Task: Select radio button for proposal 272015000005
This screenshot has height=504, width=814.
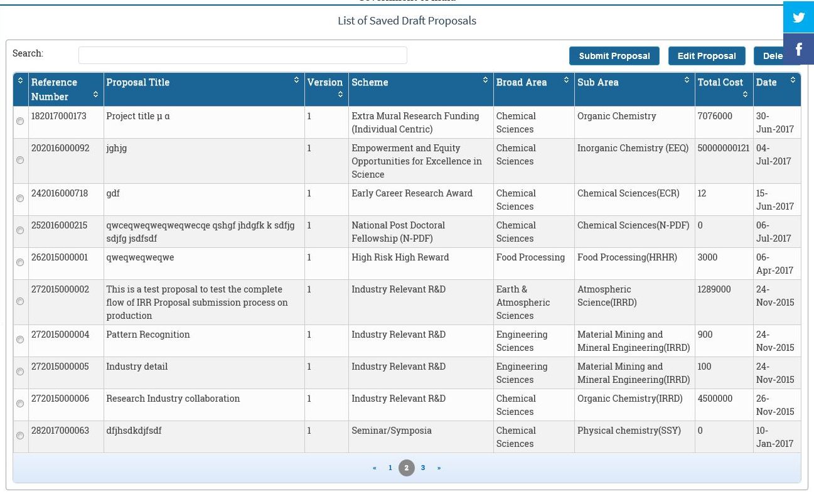Action: [20, 372]
